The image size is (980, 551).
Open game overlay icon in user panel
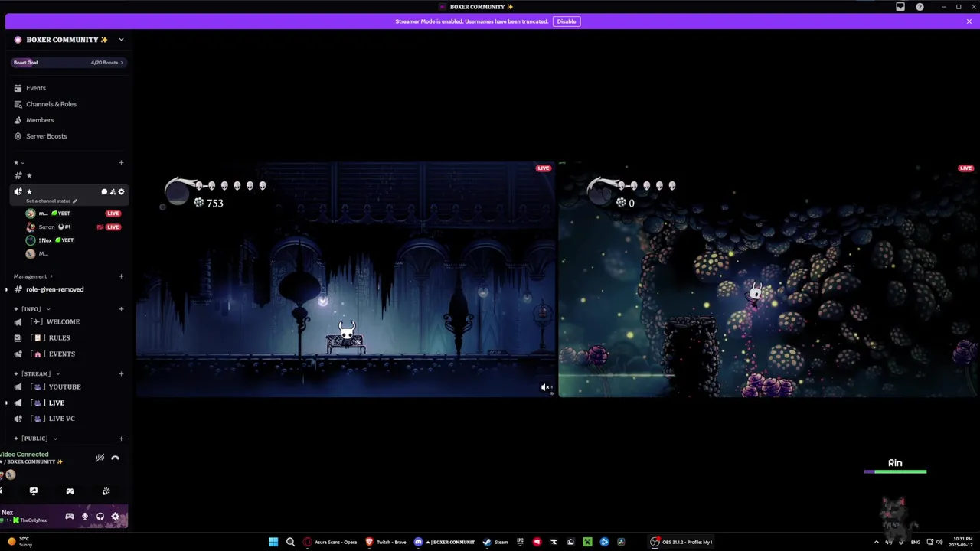click(70, 517)
